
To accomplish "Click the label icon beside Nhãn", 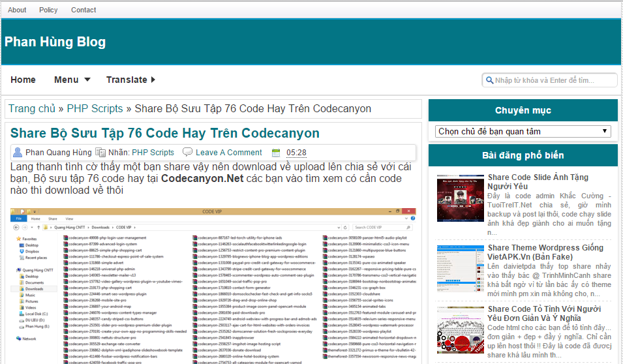I will tap(100, 153).
